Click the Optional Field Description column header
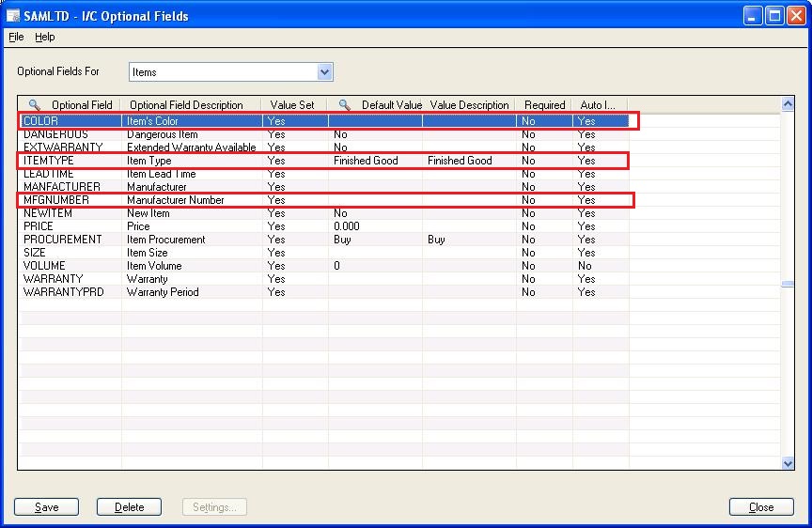The image size is (812, 528). (191, 105)
